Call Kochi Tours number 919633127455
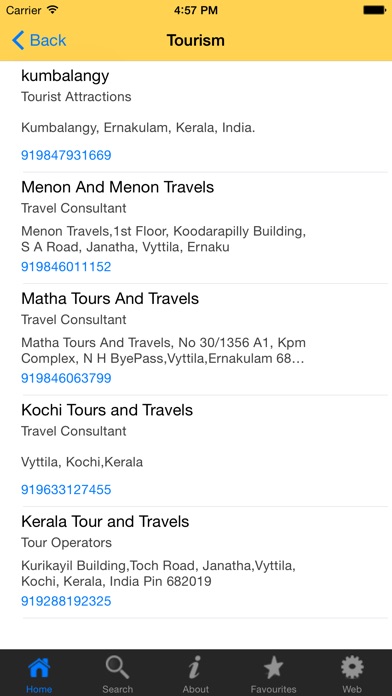This screenshot has width=392, height=696. [66, 490]
